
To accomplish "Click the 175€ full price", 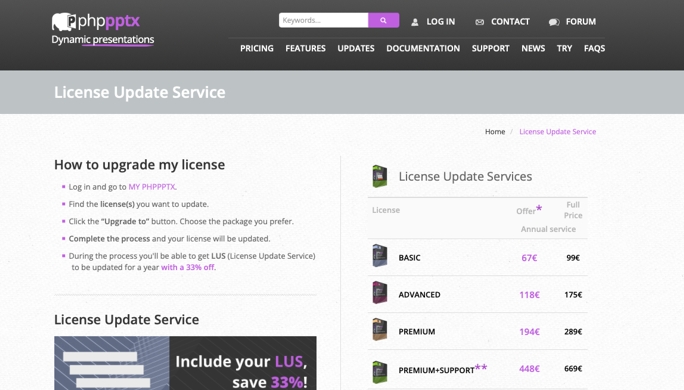I will tap(573, 295).
